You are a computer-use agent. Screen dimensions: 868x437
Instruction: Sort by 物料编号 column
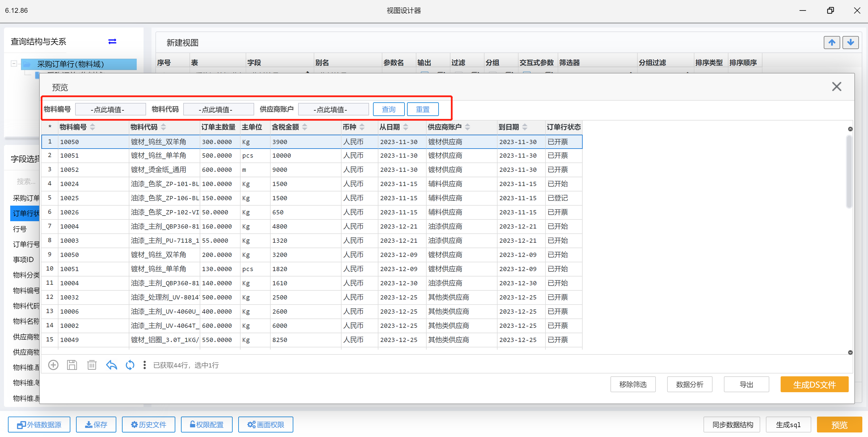tap(92, 127)
